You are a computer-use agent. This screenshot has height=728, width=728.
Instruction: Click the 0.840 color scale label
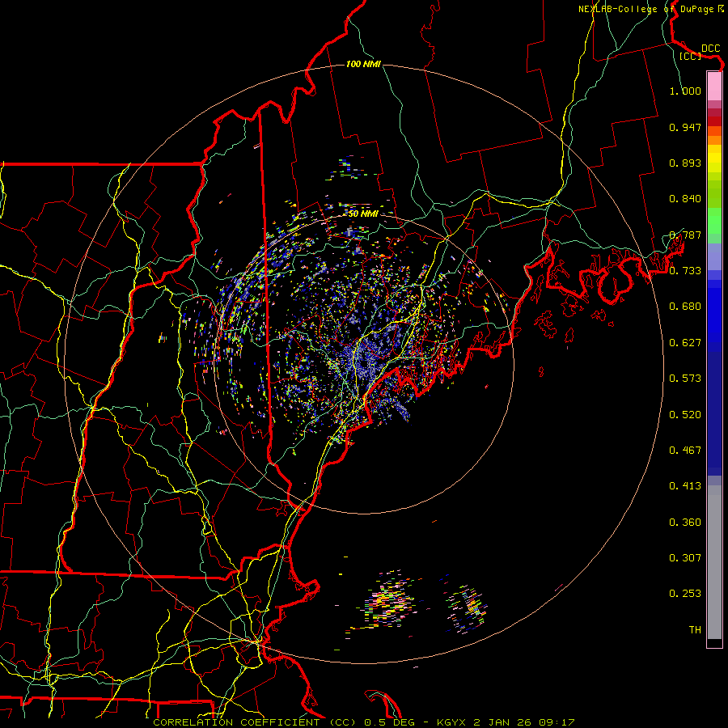point(685,199)
